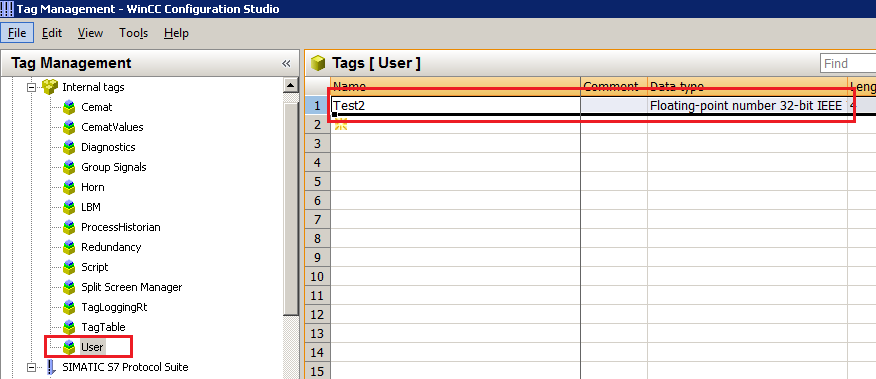Viewport: 876px width, 379px height.
Task: Click the TagTable tag group icon
Action: click(x=69, y=327)
